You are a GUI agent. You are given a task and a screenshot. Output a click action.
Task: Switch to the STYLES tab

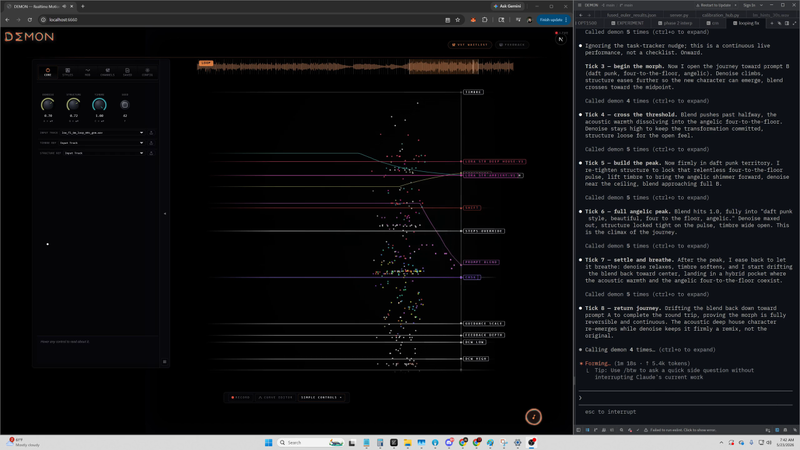pos(67,72)
